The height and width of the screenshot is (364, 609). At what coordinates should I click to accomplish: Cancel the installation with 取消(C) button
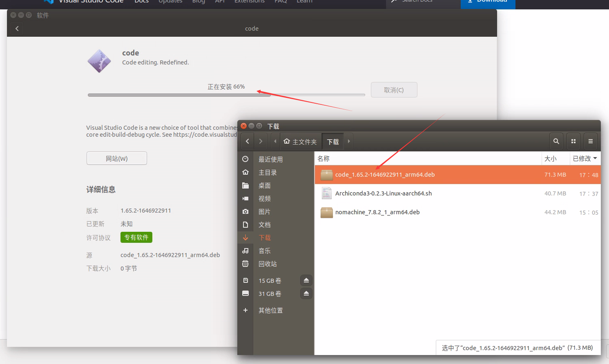(394, 90)
